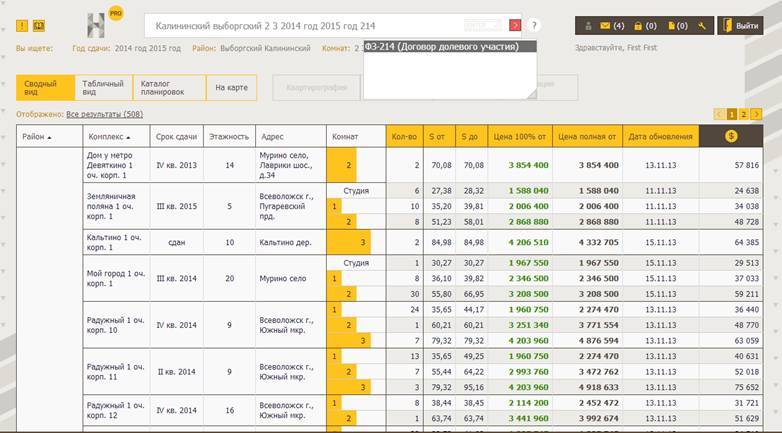Click green price 3 208 500

click(x=528, y=294)
